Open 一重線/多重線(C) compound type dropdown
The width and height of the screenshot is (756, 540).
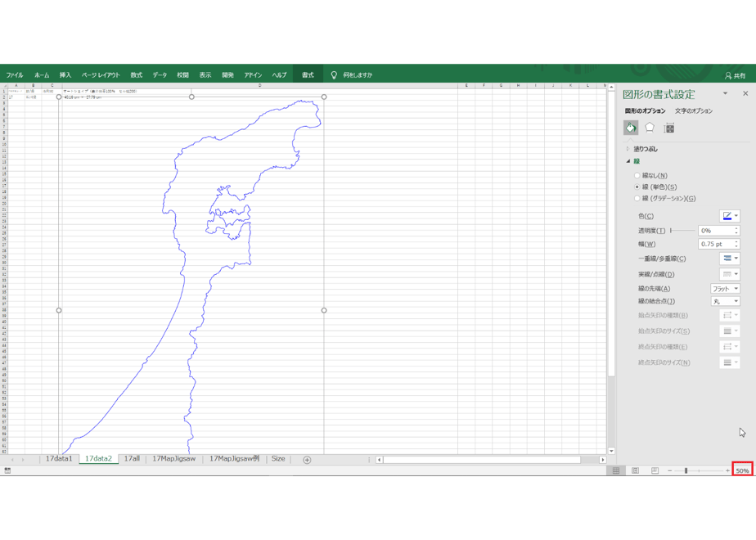[x=730, y=259]
